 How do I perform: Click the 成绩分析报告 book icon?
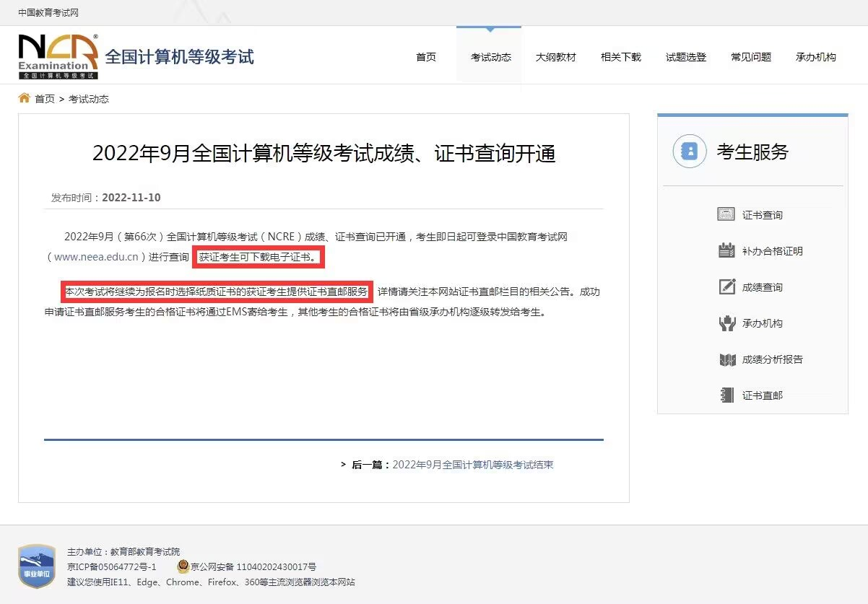726,359
